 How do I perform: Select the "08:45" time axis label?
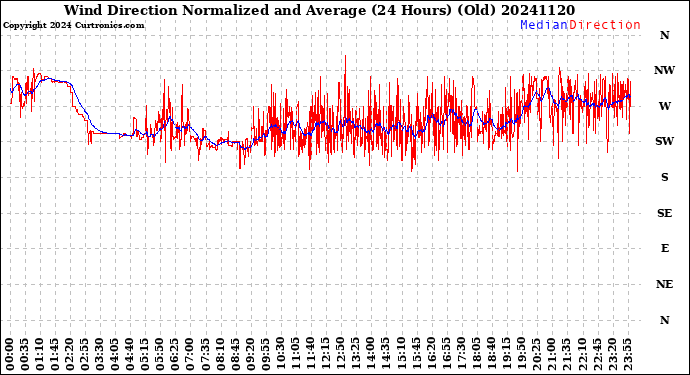coord(235,354)
